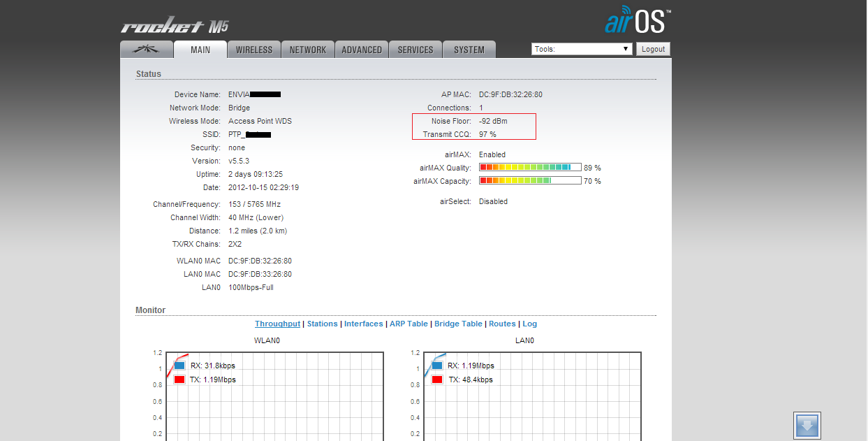Viewport: 868px width, 441px height.
Task: Switch to the WIRELESS tab
Action: (254, 50)
